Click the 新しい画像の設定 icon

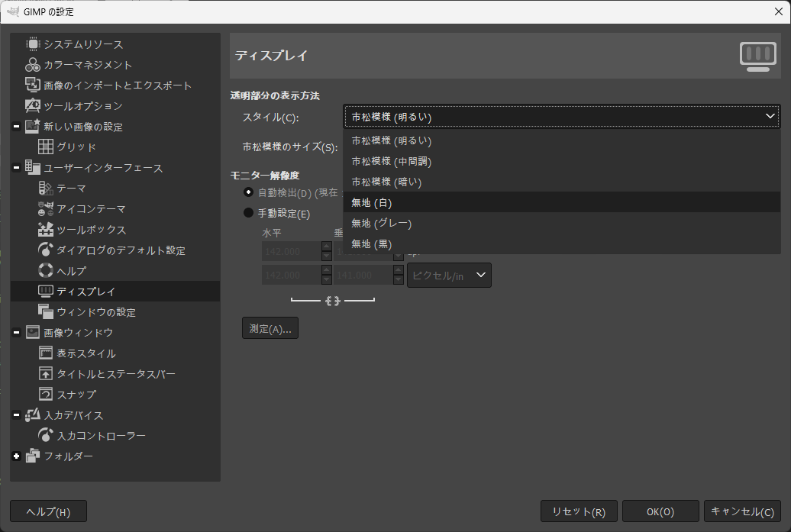click(x=33, y=127)
